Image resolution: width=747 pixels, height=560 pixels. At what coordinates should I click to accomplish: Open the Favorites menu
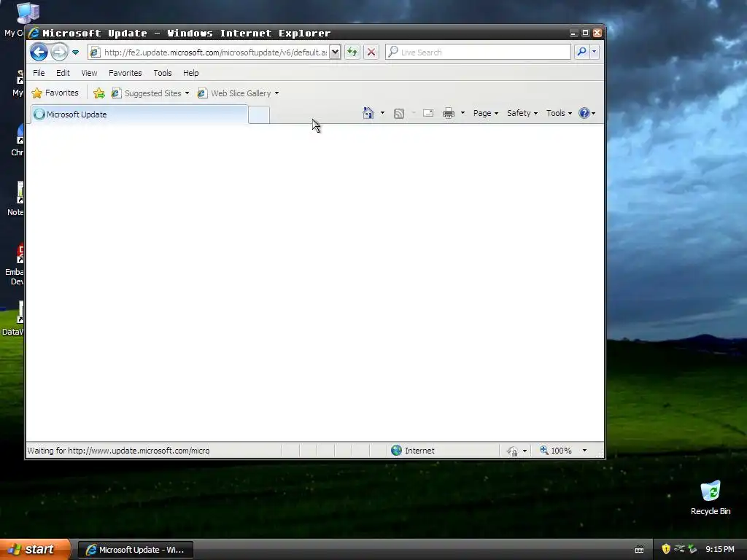[x=125, y=73]
